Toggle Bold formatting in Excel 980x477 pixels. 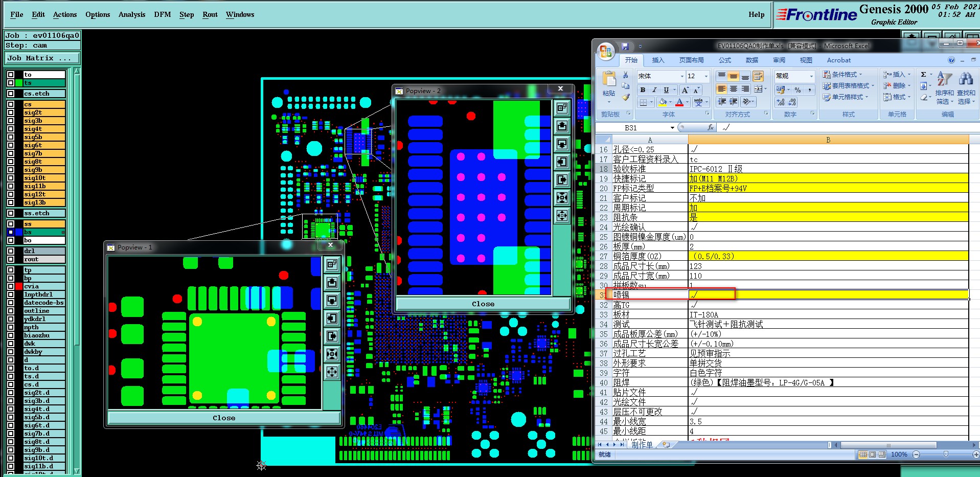pos(643,90)
